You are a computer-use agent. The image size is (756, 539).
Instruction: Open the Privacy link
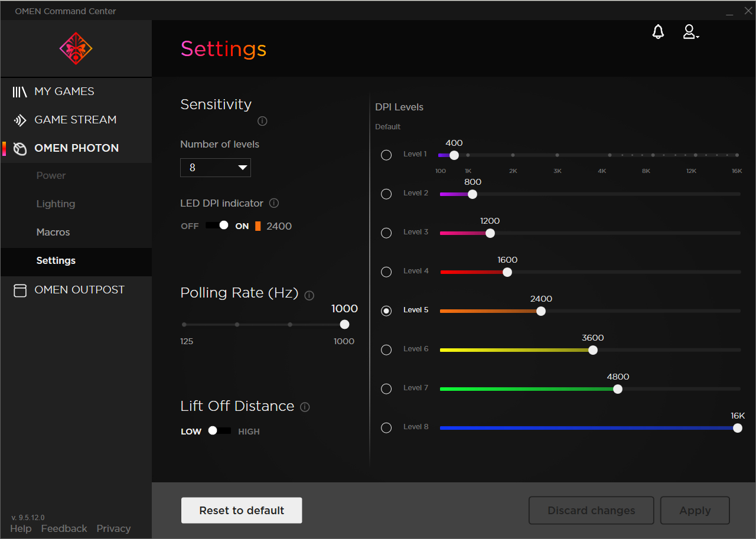(x=113, y=528)
